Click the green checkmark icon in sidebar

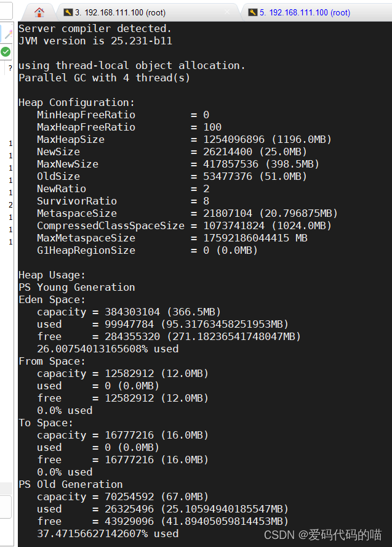(4, 51)
